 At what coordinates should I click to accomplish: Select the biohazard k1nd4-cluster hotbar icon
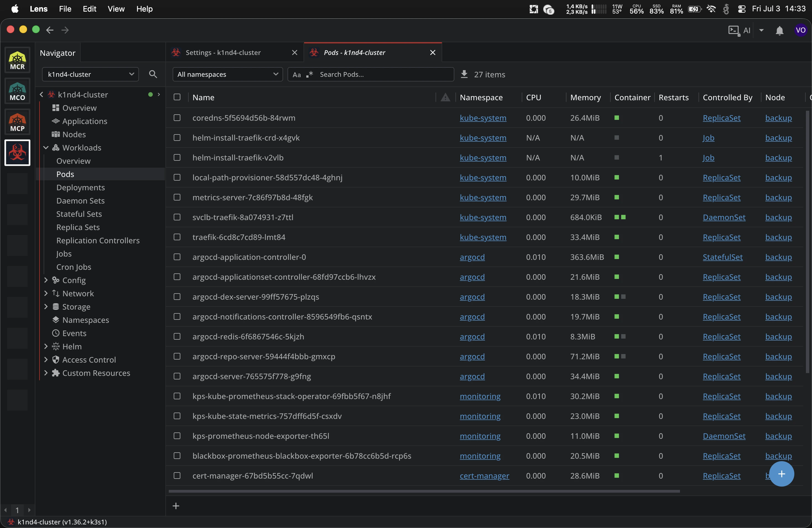[x=17, y=152]
